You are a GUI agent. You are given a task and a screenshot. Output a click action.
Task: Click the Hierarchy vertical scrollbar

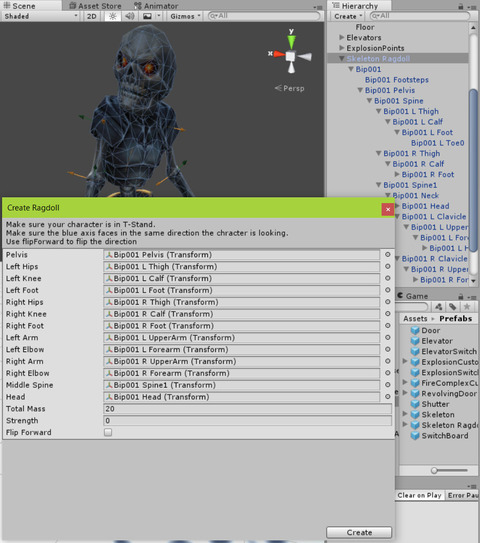pos(473,170)
